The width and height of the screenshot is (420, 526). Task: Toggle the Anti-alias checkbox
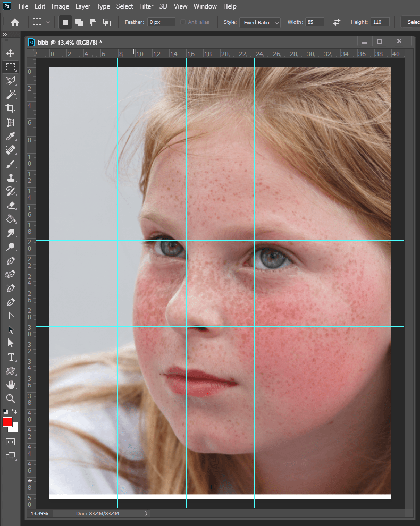coord(183,22)
